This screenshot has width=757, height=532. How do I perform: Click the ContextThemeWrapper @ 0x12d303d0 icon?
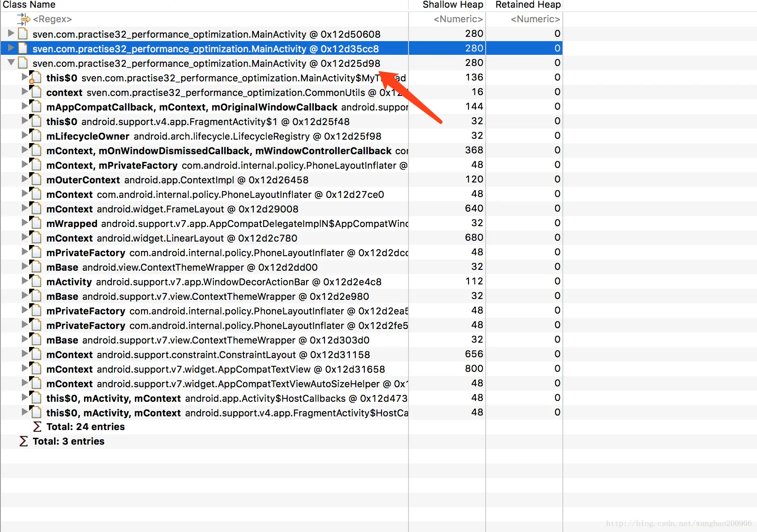point(35,340)
